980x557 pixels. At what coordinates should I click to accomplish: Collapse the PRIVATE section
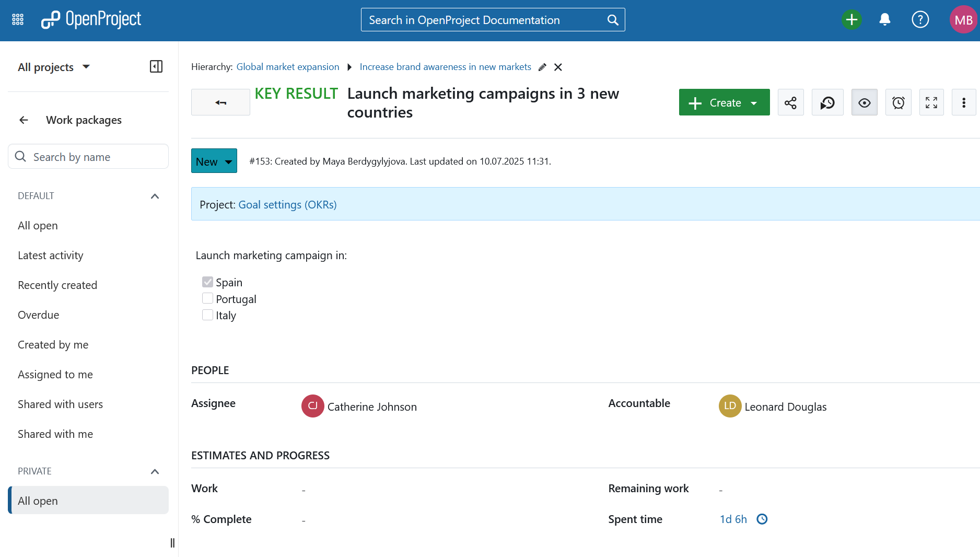[155, 471]
